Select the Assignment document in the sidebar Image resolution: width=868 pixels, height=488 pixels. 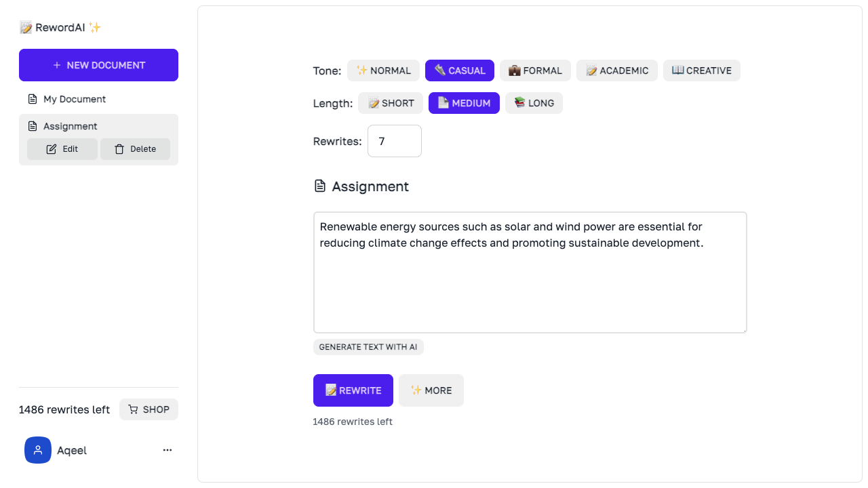click(x=70, y=126)
